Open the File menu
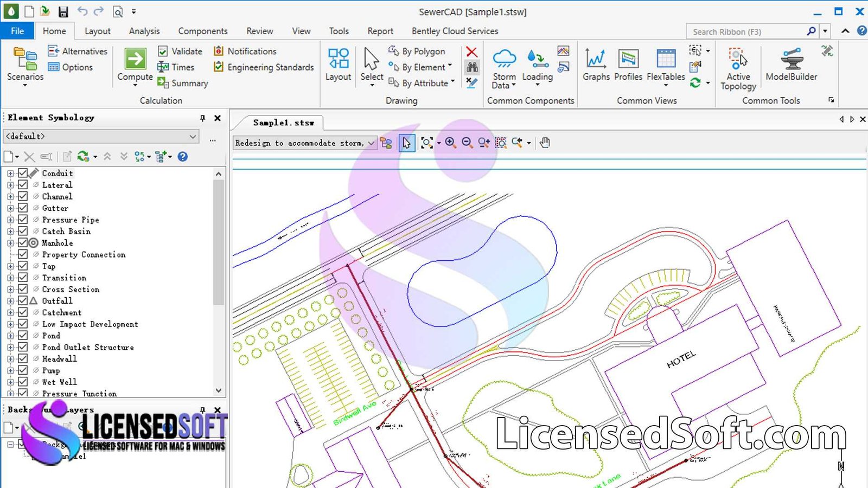This screenshot has height=488, width=868. click(x=17, y=31)
